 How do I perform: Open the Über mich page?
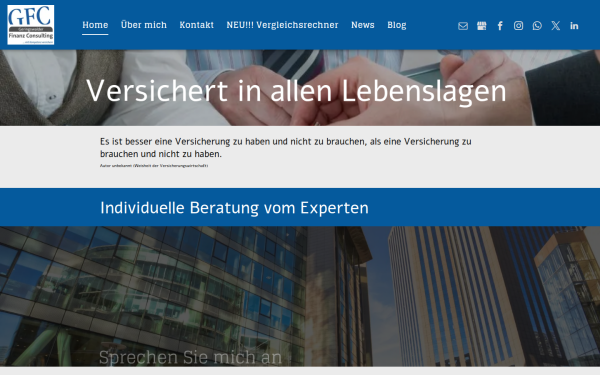(x=144, y=25)
